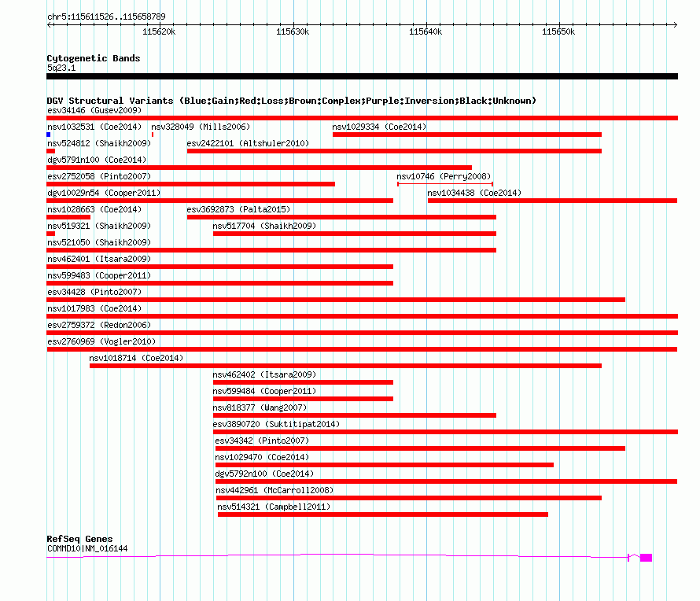Click the red loss bar under nsv1029334

(467, 135)
